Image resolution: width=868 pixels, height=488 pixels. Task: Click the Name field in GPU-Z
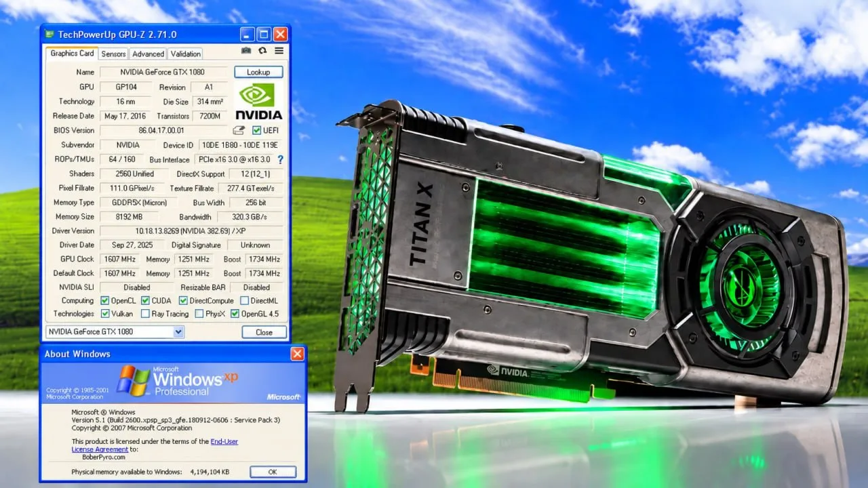163,72
